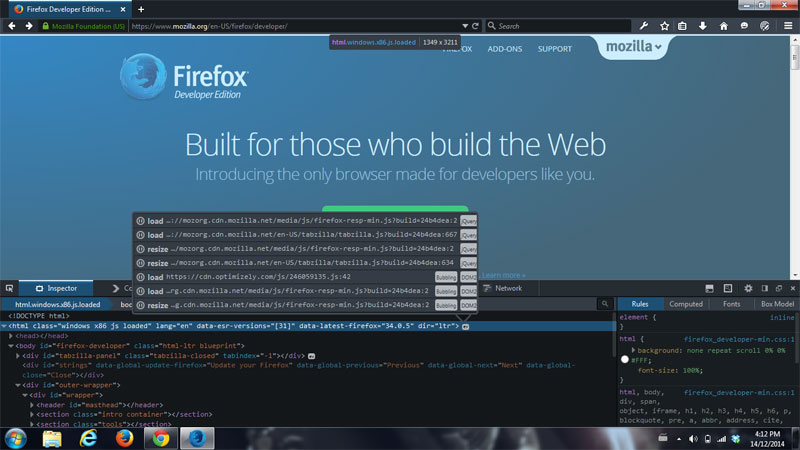Open the Valence browser compass icon
Image resolution: width=800 pixels, height=450 pixels.
(764, 26)
